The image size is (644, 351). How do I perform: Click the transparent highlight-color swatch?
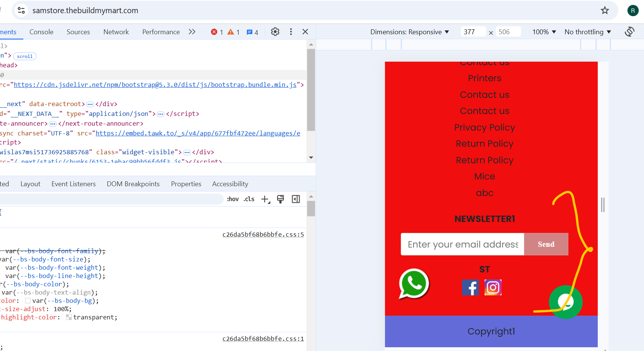[69, 318]
